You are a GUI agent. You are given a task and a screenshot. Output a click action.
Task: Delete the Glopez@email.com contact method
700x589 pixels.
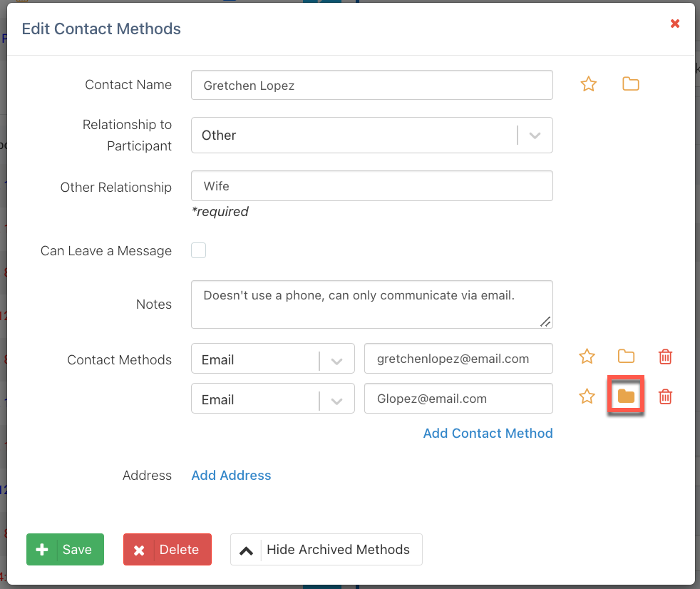coord(665,396)
